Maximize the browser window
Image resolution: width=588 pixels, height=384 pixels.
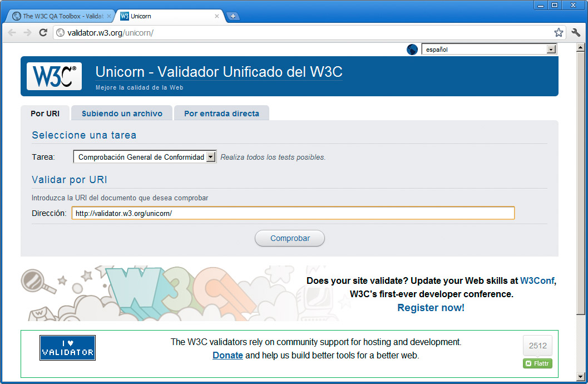click(555, 5)
